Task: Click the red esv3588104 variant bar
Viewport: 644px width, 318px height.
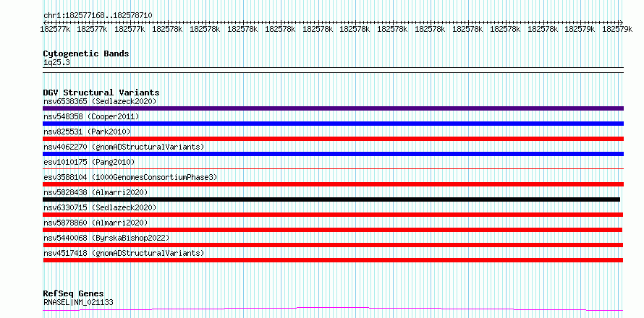Action: [333, 184]
